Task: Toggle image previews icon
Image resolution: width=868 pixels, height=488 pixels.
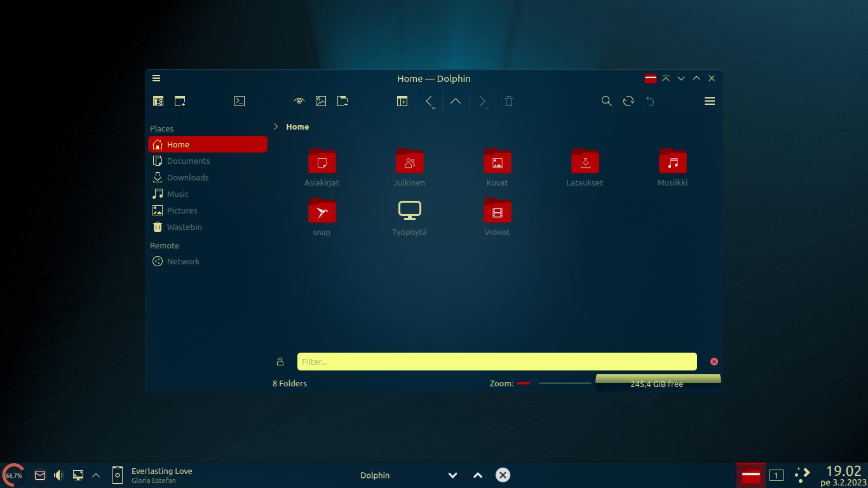Action: (321, 101)
